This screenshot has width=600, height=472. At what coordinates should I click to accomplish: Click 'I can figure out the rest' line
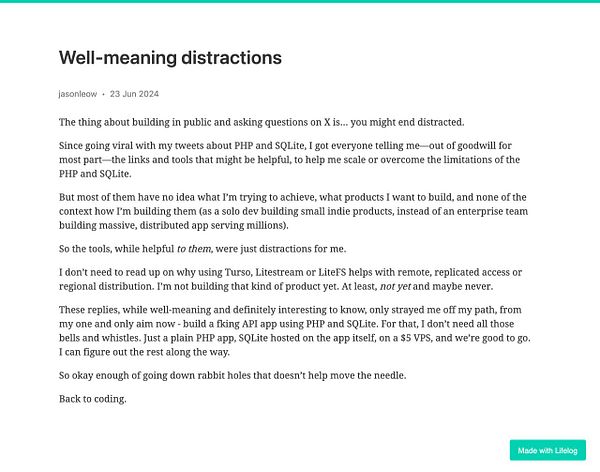[144, 352]
